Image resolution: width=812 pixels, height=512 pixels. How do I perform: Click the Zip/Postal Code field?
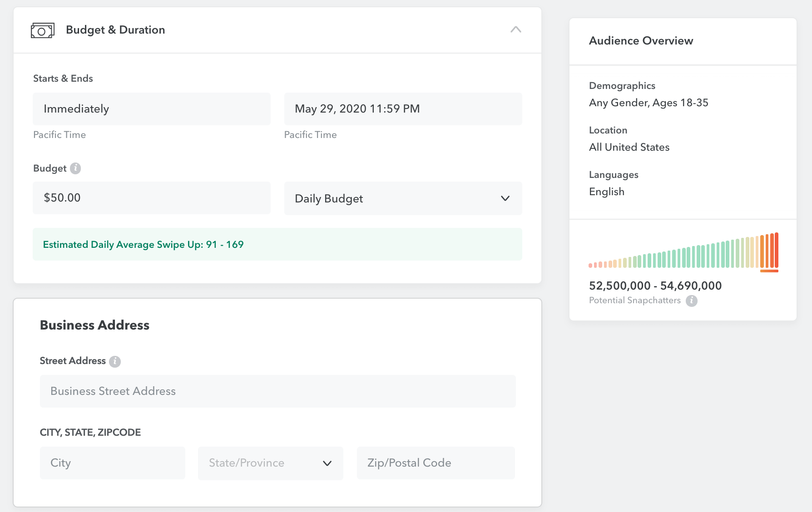[x=436, y=463]
